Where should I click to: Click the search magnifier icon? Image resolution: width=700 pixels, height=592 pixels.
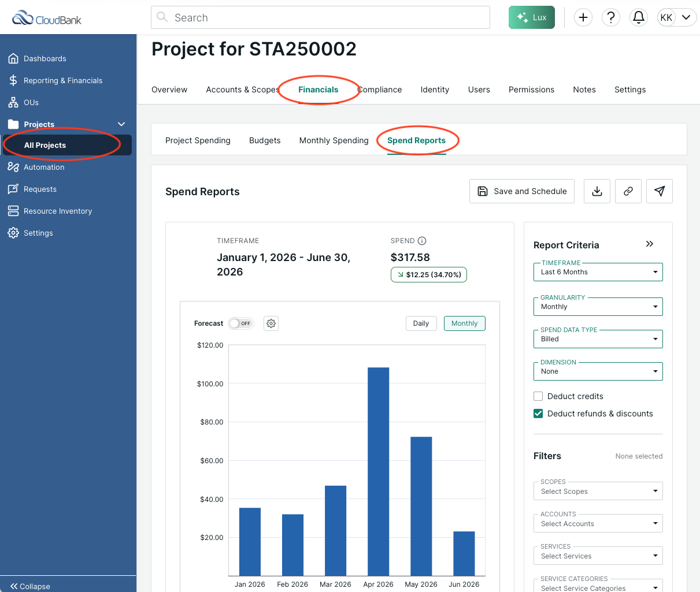point(162,17)
